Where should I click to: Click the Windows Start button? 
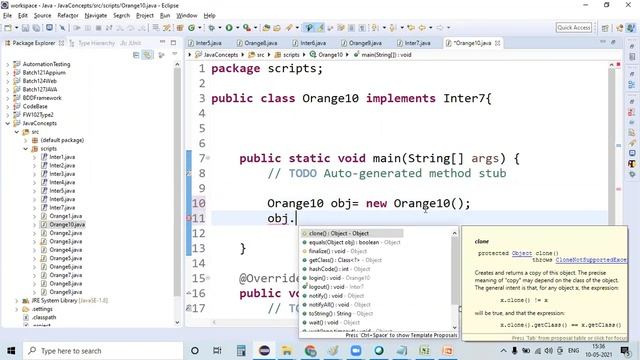[11, 351]
